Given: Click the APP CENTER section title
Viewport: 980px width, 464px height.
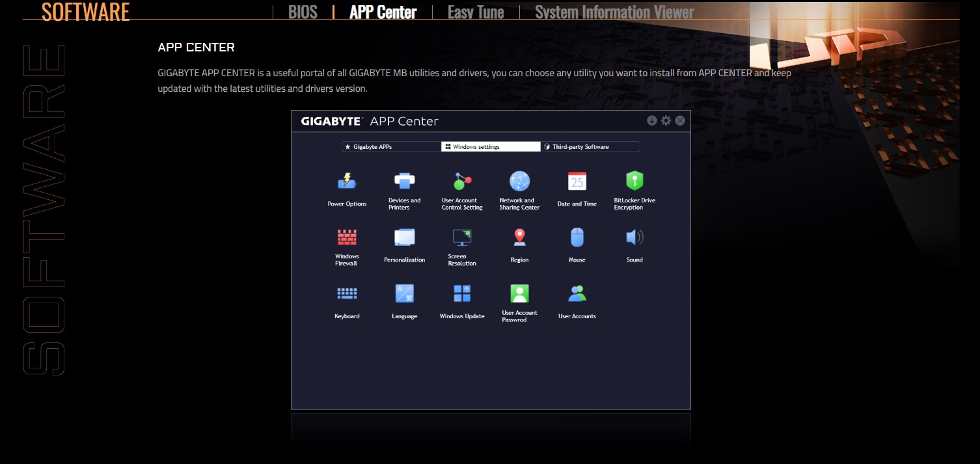Looking at the screenshot, I should coord(196,48).
